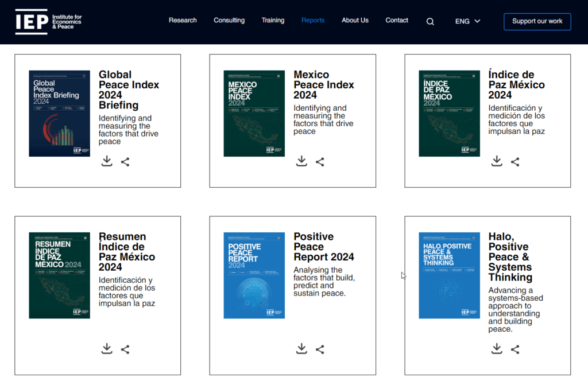This screenshot has width=588, height=389.
Task: Go to the Contact page
Action: tap(397, 20)
